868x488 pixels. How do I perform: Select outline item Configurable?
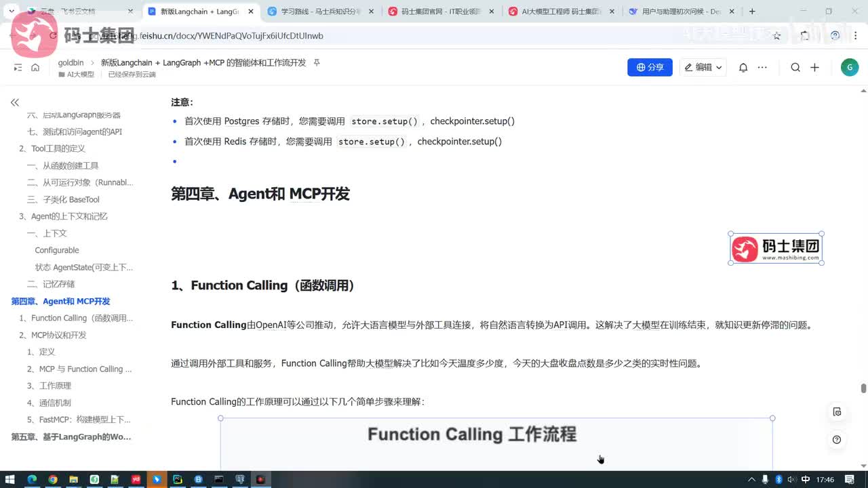tap(57, 250)
